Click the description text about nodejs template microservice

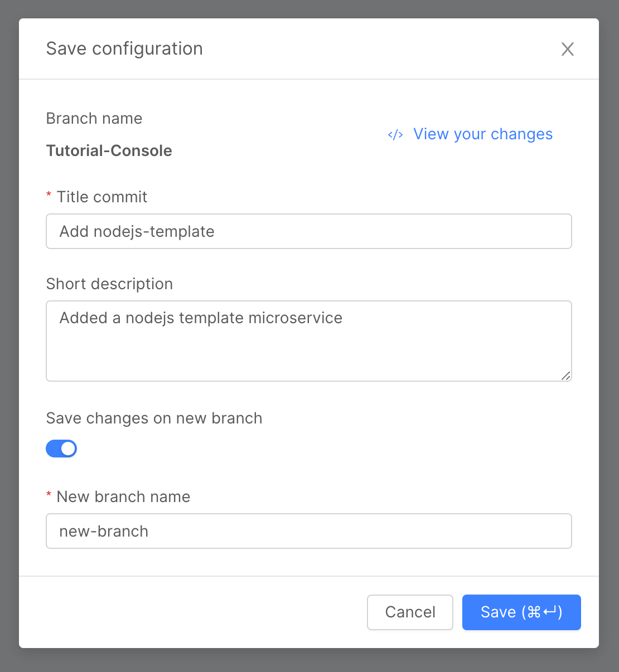pos(200,318)
